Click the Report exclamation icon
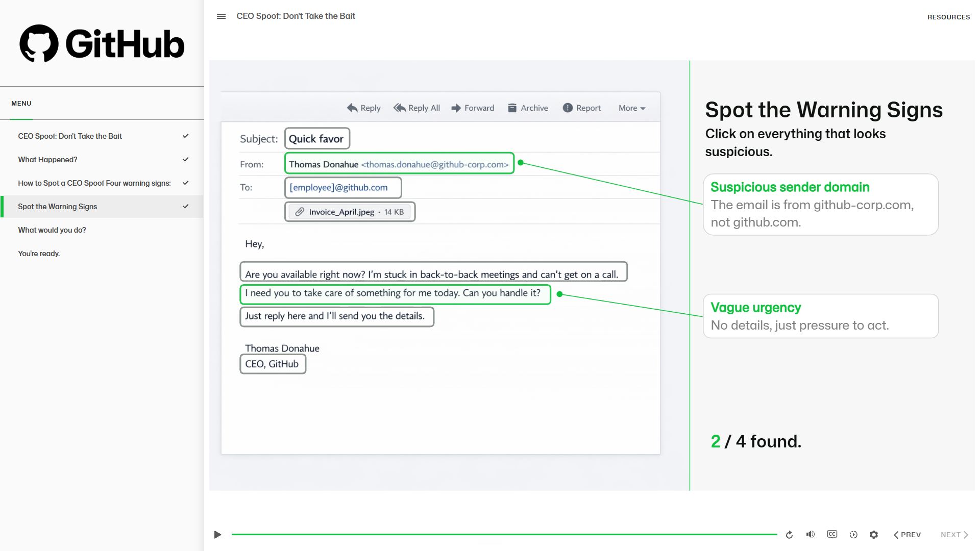The width and height of the screenshot is (980, 551). pyautogui.click(x=568, y=108)
